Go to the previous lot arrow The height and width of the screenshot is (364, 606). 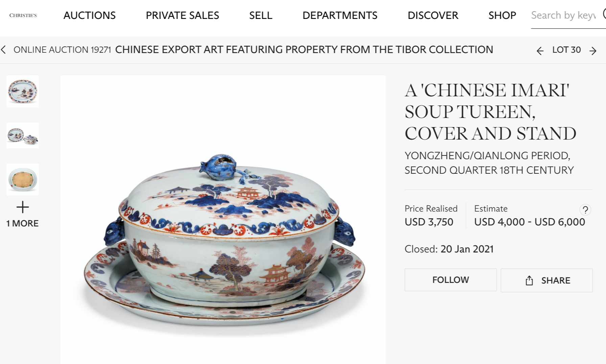click(x=540, y=51)
